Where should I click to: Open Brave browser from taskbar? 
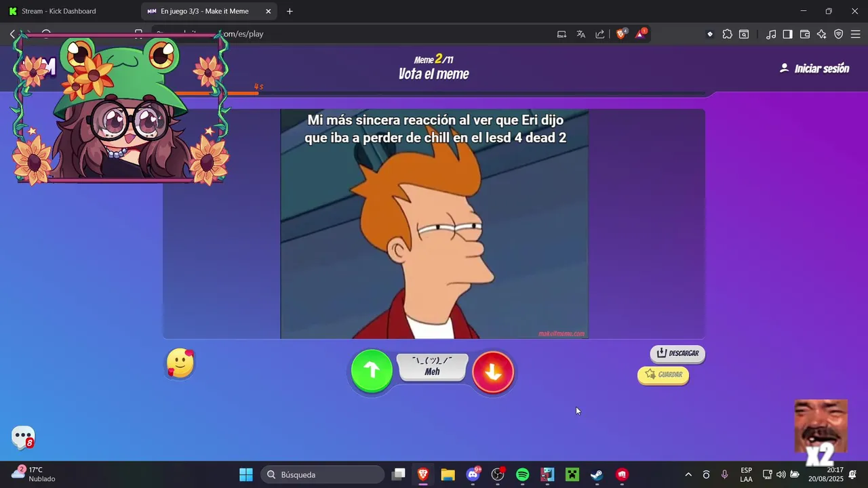(423, 474)
